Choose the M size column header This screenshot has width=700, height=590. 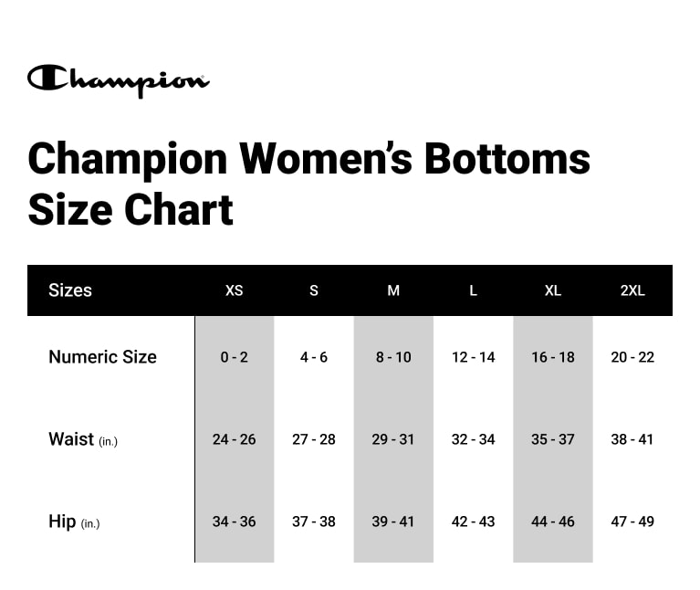(393, 290)
